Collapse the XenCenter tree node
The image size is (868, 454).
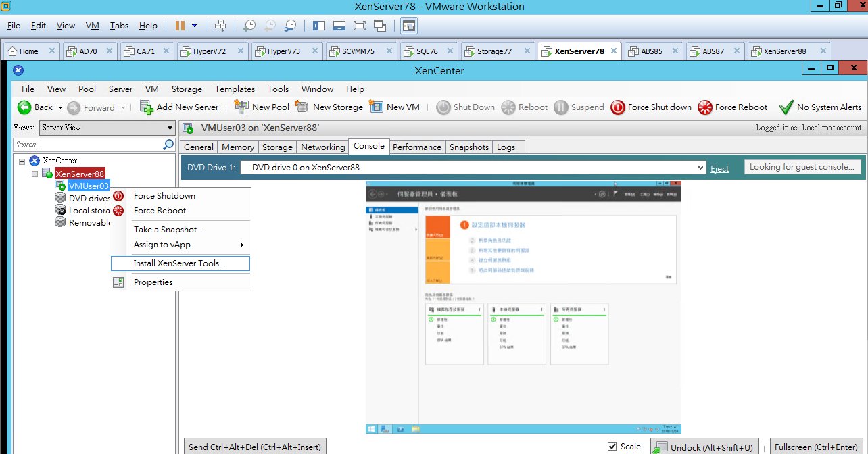pos(22,161)
